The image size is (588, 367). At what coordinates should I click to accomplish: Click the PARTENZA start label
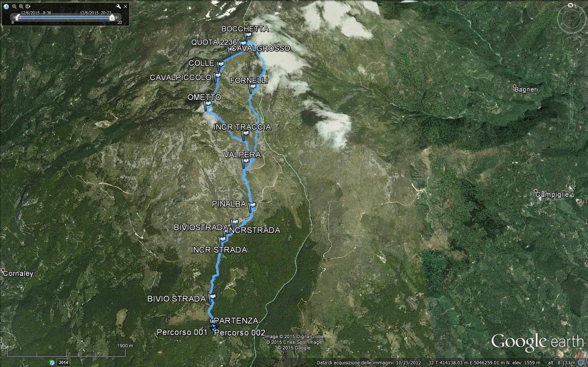click(x=236, y=321)
